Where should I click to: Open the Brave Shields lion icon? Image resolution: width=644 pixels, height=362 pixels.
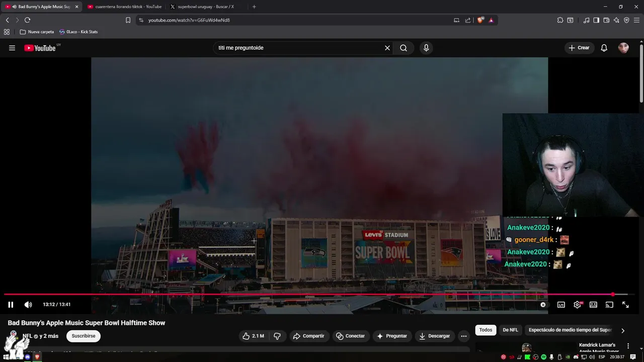coord(480,20)
